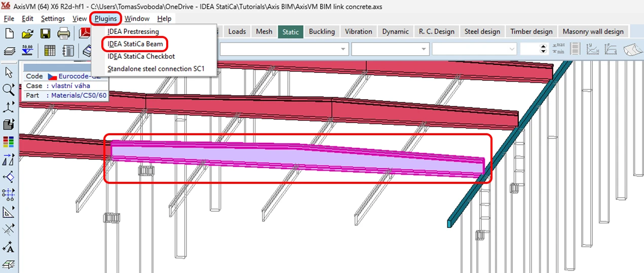Increase the scale value with the spinner up arrow
The image size is (644, 273).
coord(544,47)
